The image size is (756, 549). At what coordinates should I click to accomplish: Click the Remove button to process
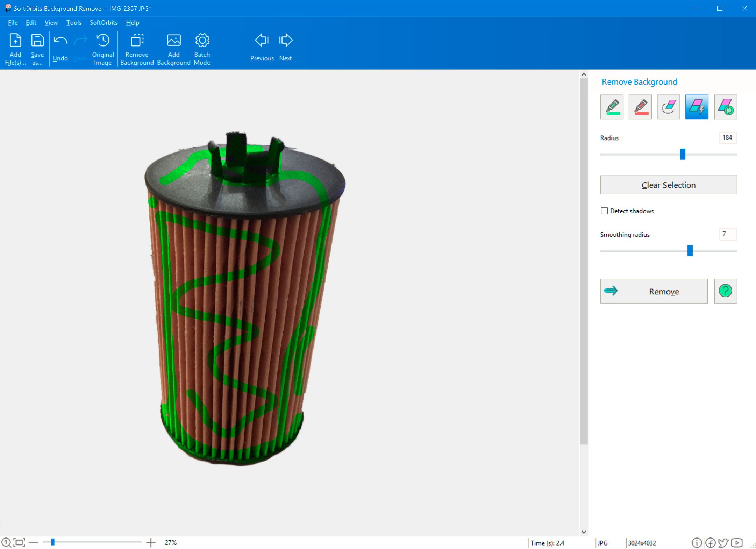[654, 291]
